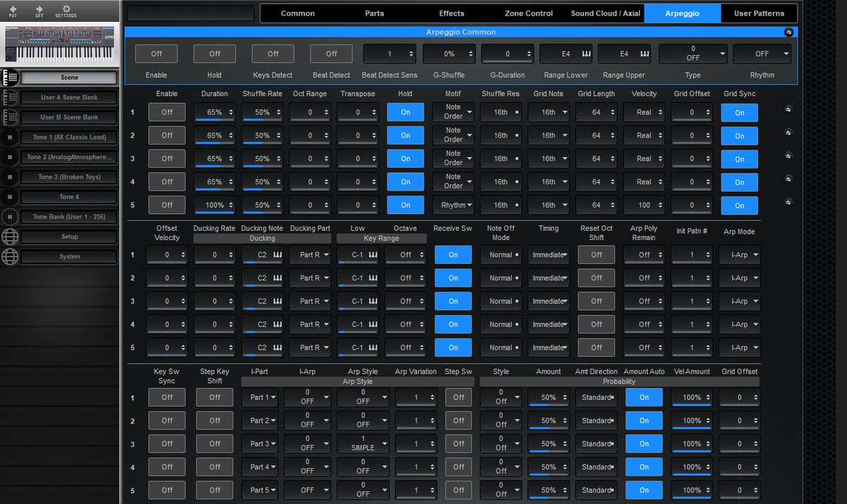
Task: Click the square icon beside Tone 2
Action: point(10,157)
